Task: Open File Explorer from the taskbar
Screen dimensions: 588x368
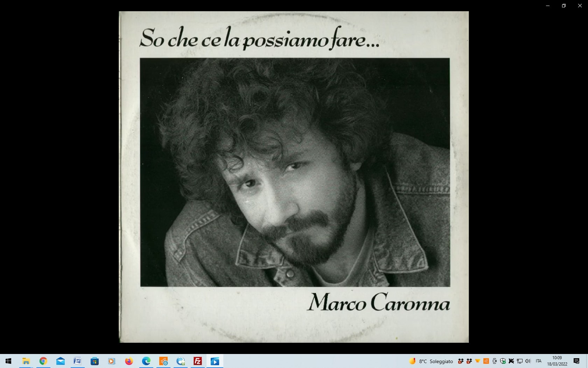Action: [26, 361]
